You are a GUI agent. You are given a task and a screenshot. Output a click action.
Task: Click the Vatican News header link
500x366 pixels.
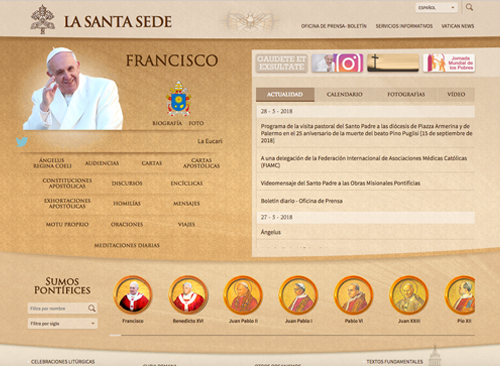click(x=458, y=26)
